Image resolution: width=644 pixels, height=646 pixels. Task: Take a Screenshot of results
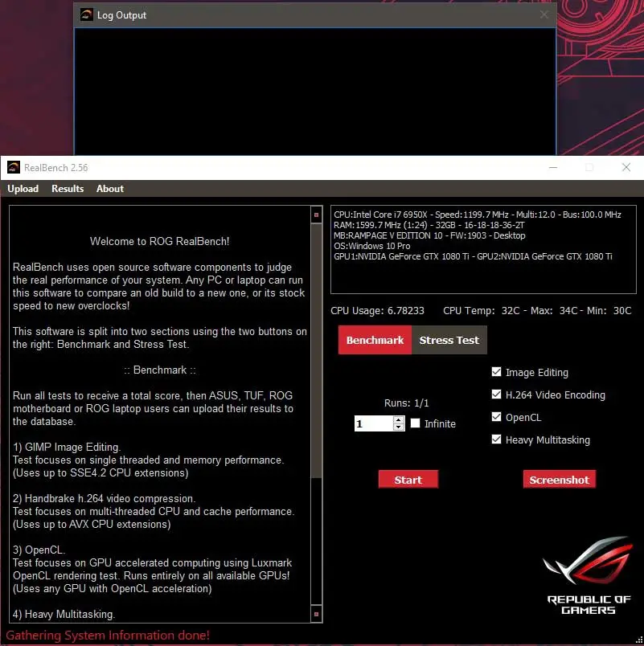click(x=559, y=480)
